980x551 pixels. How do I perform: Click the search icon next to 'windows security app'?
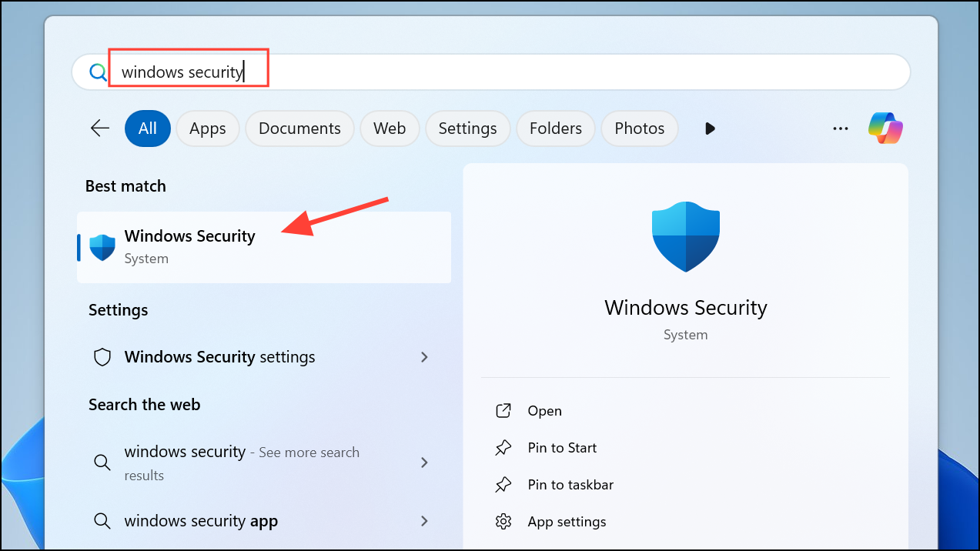[102, 521]
